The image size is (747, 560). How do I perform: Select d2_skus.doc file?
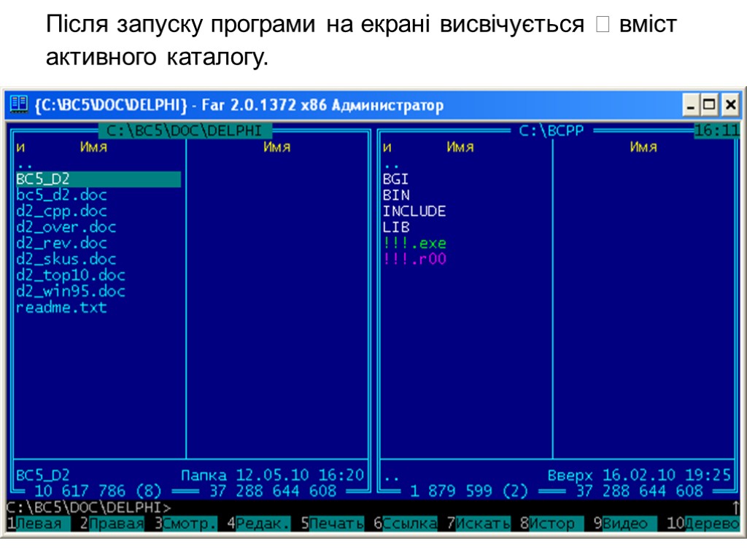tap(66, 259)
